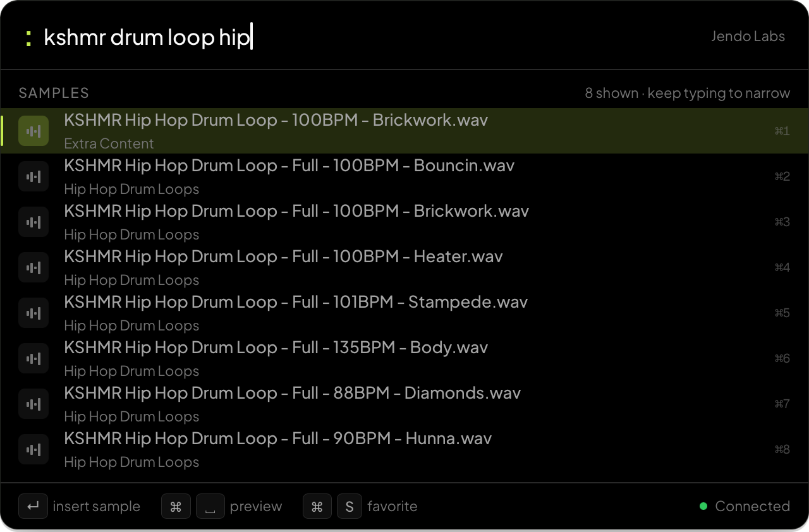
Task: Click Hip Hop Drum Loops subtitle under Diamonds.wav
Action: 131,416
